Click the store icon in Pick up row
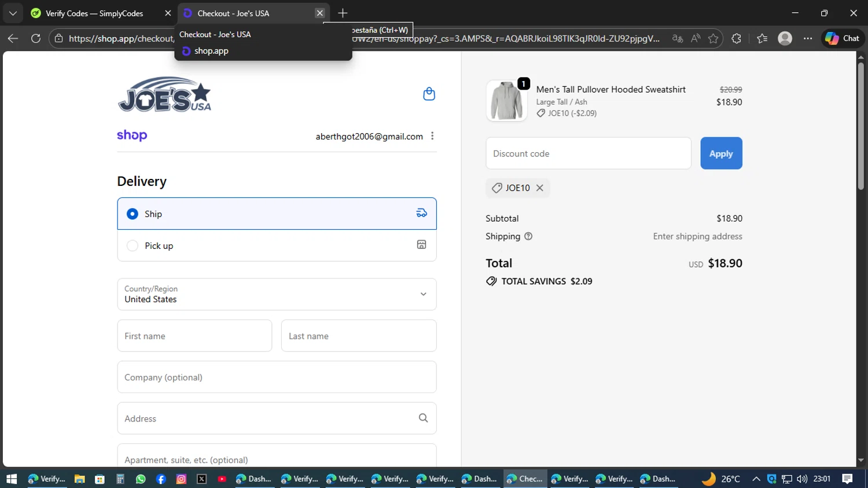The width and height of the screenshot is (868, 488). (422, 245)
